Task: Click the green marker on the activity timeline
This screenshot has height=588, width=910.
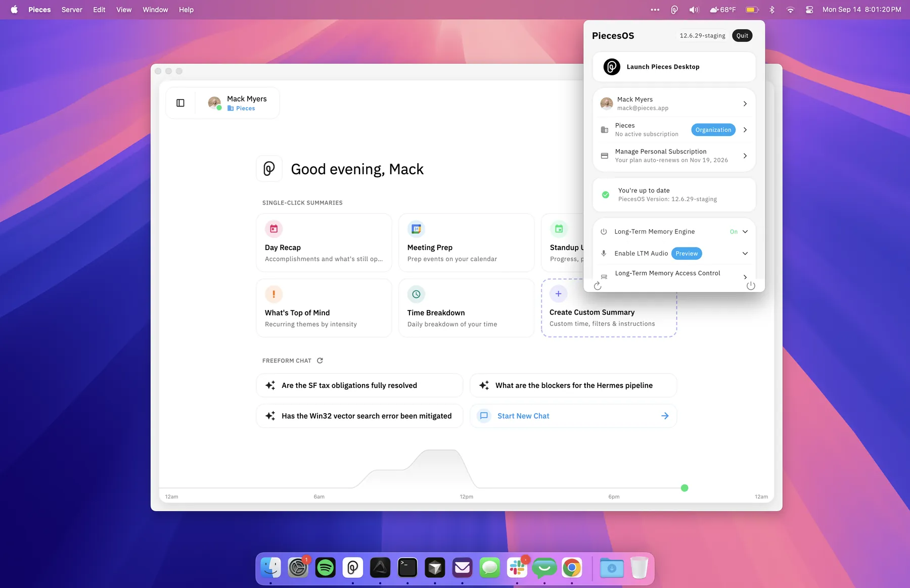Action: point(685,488)
